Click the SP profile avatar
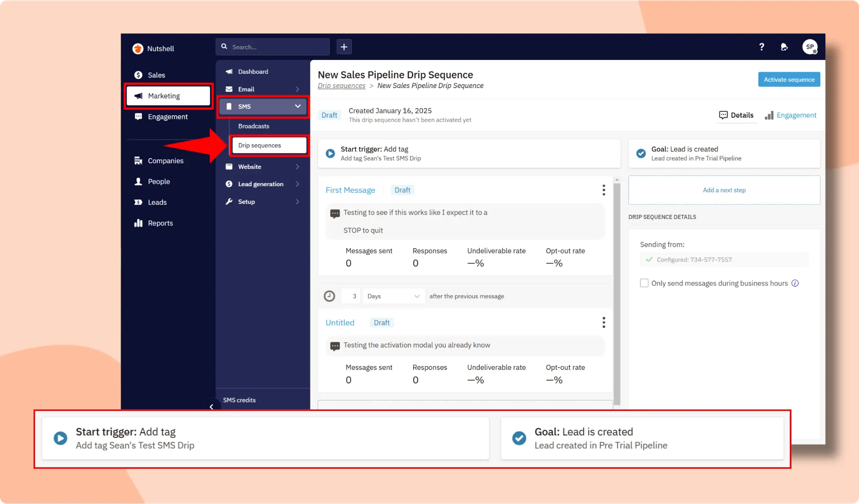This screenshot has width=859, height=504. click(810, 47)
